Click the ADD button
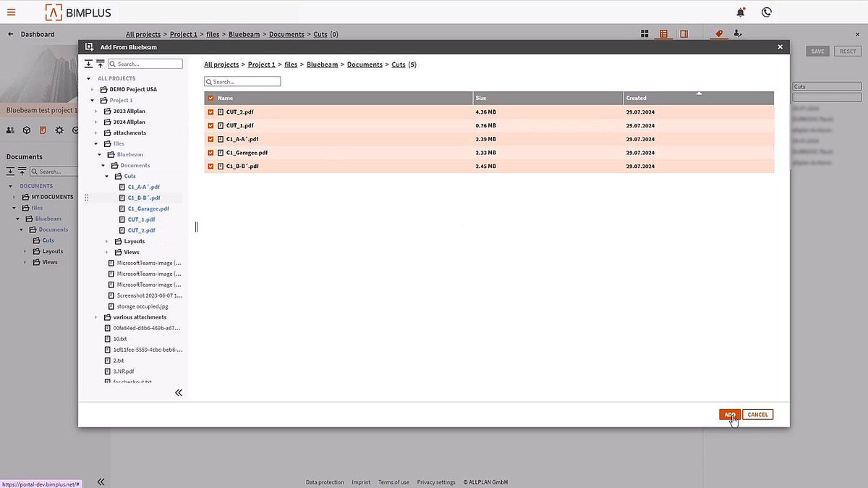868x488 pixels. 730,415
